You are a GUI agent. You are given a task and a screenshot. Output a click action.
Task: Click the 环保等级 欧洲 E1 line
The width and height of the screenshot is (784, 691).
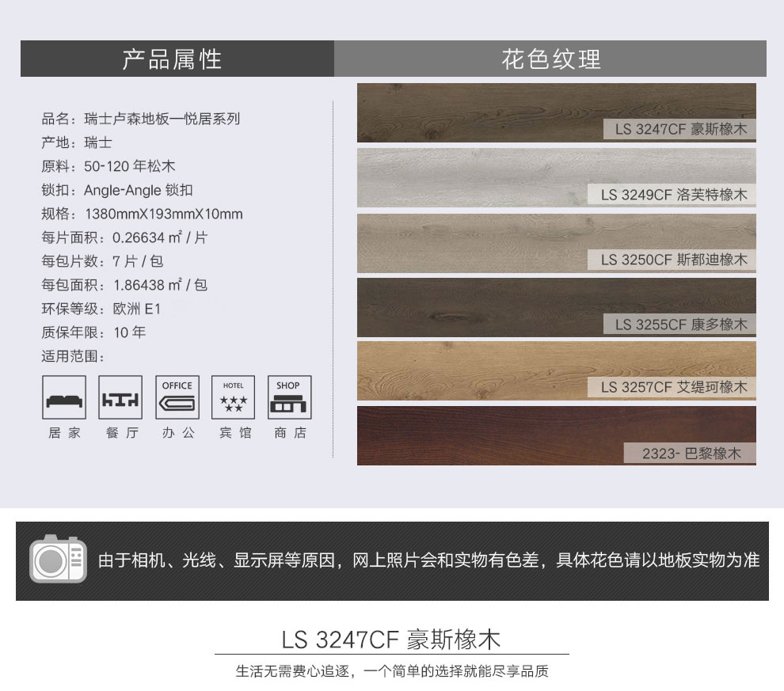[x=101, y=309]
